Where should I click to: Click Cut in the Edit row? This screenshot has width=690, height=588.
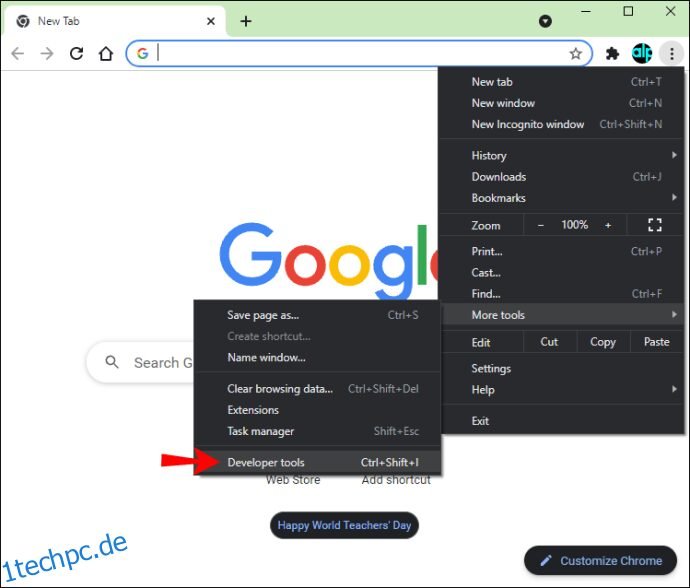(549, 342)
